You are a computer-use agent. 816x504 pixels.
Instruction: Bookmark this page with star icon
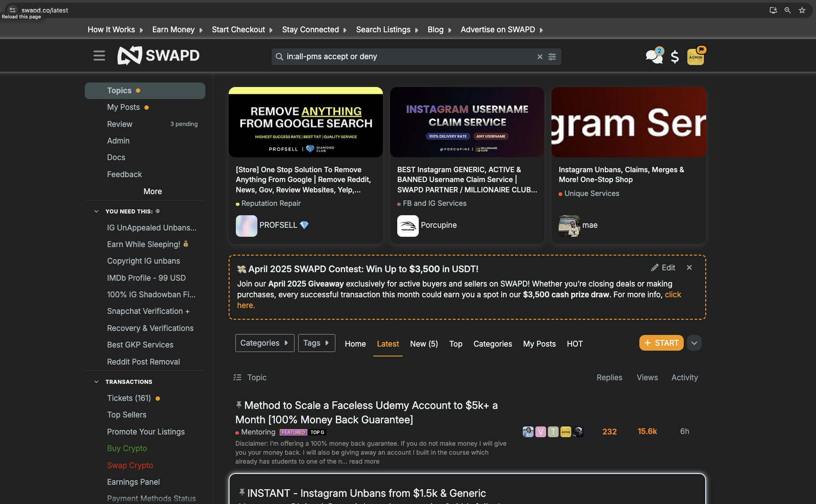(802, 10)
